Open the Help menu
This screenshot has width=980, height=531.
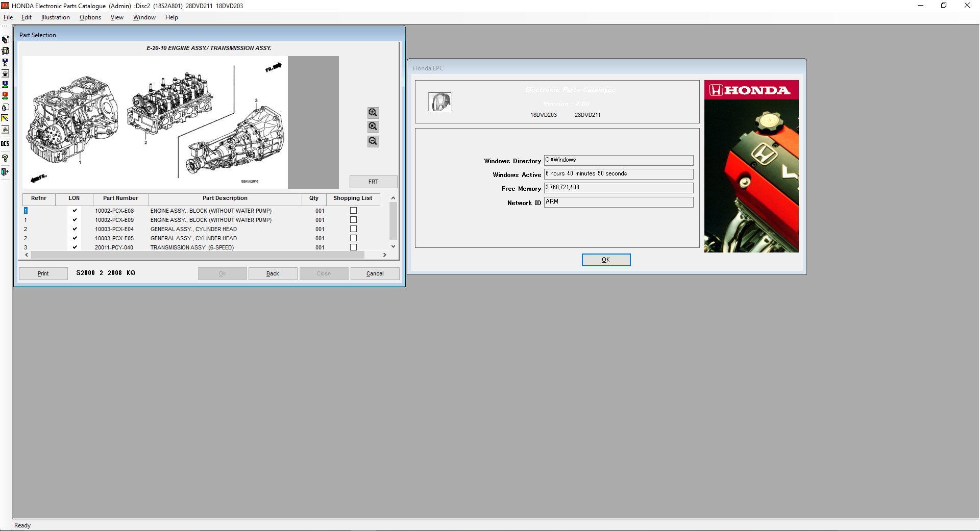pos(171,17)
